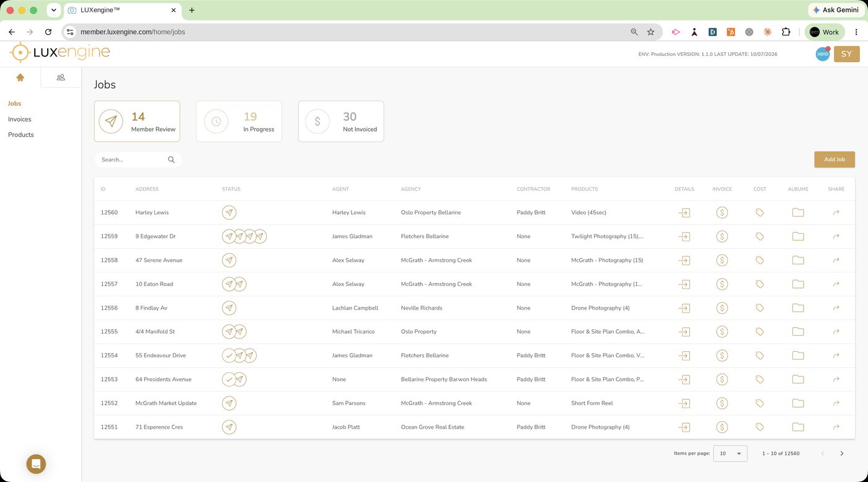Screen dimensions: 868x482
Task: Open the Work browser profile
Action: (825, 32)
